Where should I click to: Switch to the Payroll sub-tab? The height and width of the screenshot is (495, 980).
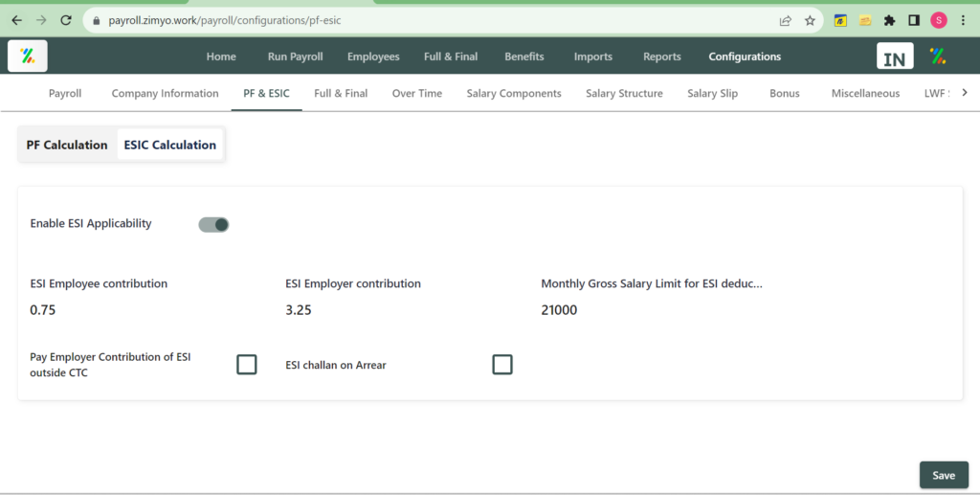65,93
